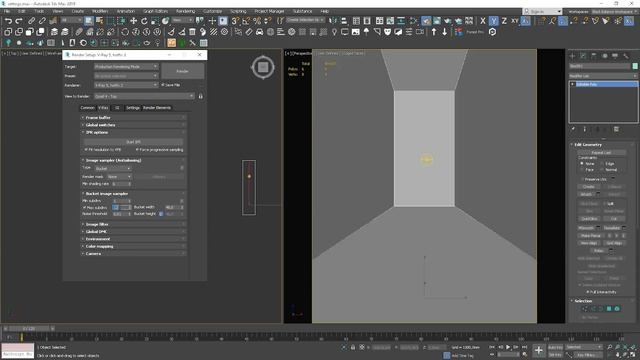This screenshot has width=640, height=360.
Task: Open the image sampler Type dropdown
Action: tap(113, 168)
